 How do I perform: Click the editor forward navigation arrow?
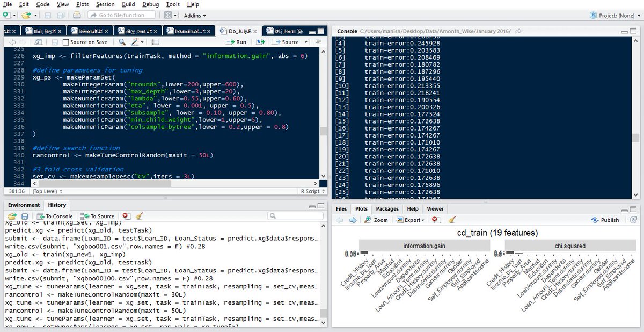[23, 42]
